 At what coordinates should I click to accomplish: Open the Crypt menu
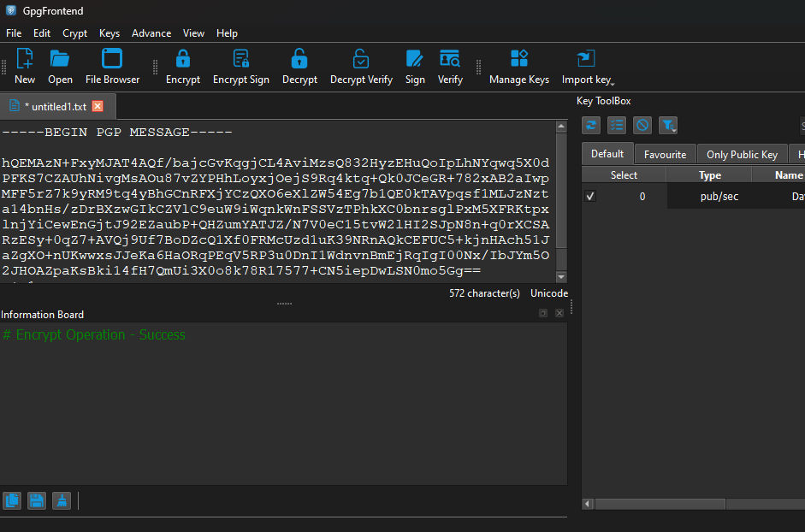pos(74,33)
